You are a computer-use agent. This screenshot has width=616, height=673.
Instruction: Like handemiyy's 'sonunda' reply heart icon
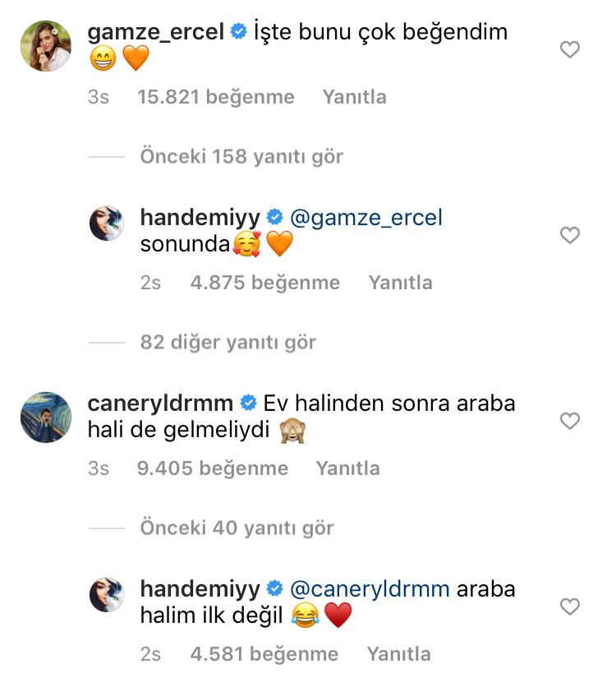coord(570,235)
